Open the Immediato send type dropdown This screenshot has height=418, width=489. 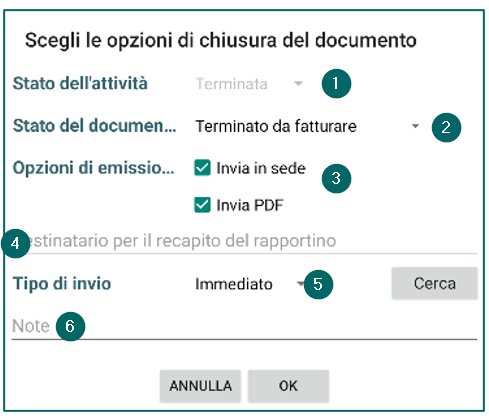click(249, 284)
